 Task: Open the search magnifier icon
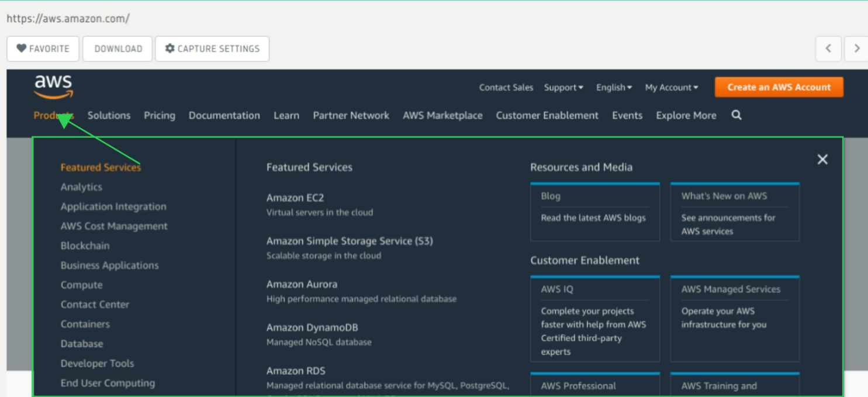coord(736,115)
